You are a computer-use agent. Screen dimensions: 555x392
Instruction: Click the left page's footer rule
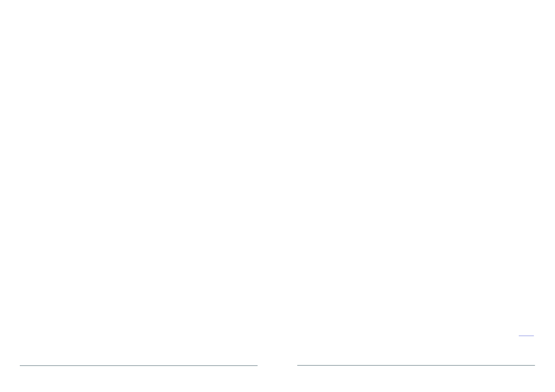pyautogui.click(x=139, y=366)
